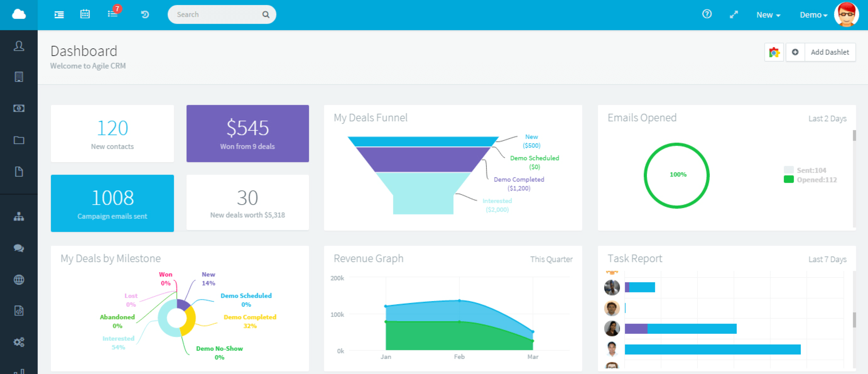Click the Last 7 Days label on Task Report
The height and width of the screenshot is (374, 868).
(827, 259)
